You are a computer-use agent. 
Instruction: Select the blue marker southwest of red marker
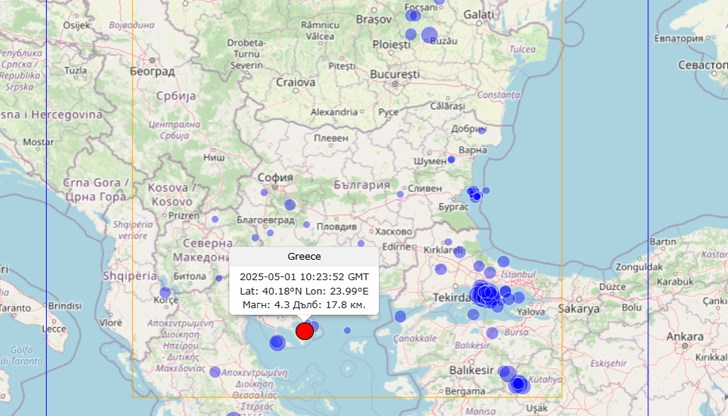pyautogui.click(x=277, y=343)
